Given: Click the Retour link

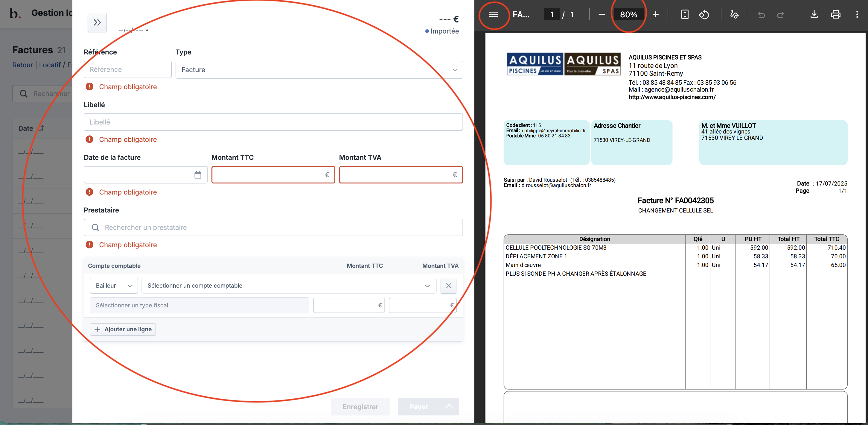Looking at the screenshot, I should pyautogui.click(x=22, y=65).
